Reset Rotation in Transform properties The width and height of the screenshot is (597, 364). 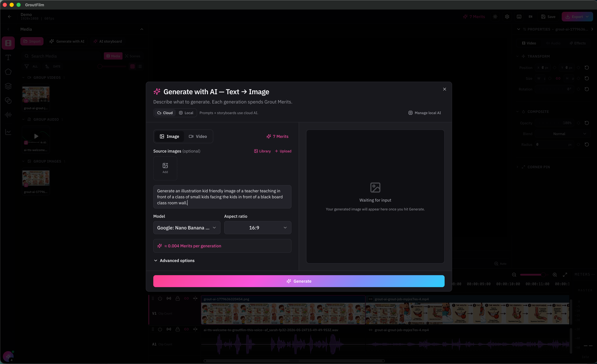pos(587,89)
